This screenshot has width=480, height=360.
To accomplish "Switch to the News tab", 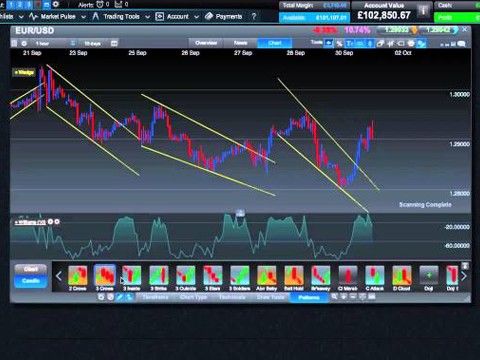I will (240, 43).
